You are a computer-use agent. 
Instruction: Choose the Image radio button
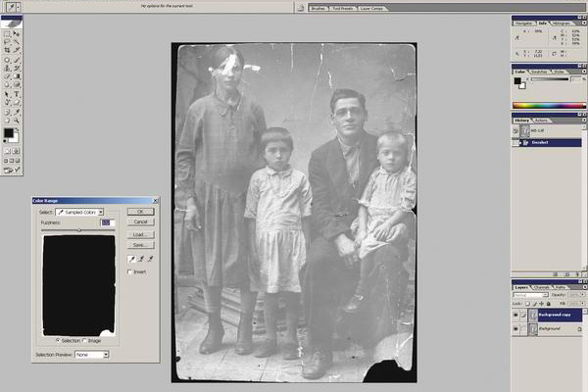[85, 340]
